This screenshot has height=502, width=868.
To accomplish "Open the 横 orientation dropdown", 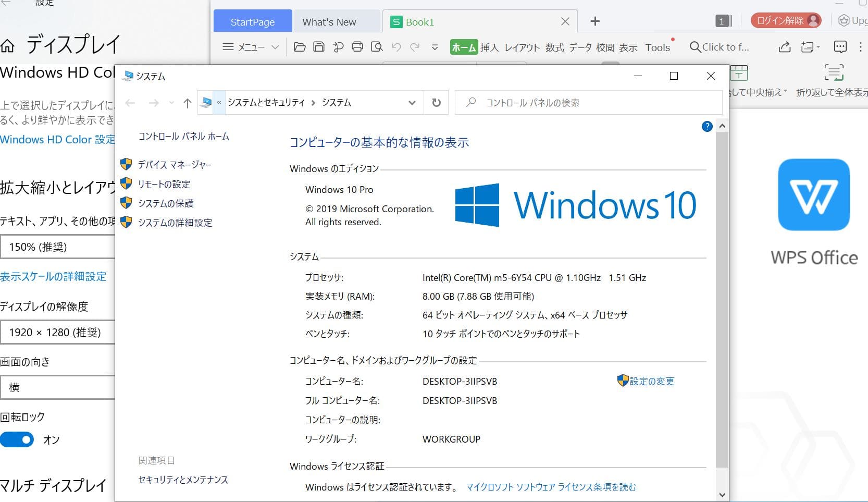I will click(57, 387).
